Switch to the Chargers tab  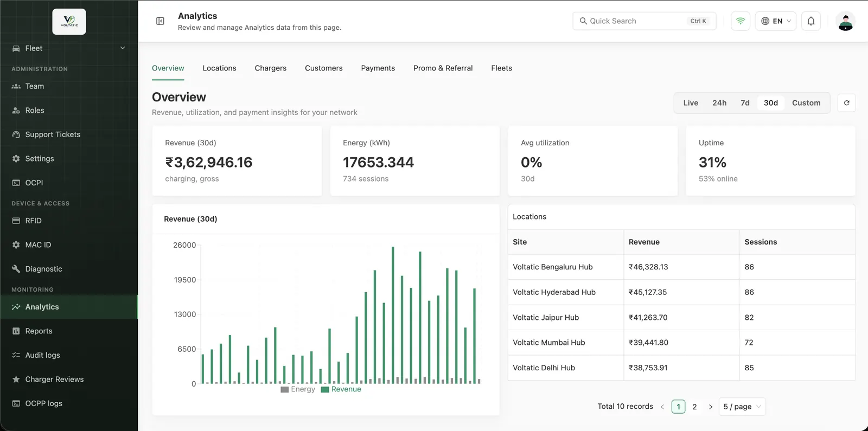271,68
